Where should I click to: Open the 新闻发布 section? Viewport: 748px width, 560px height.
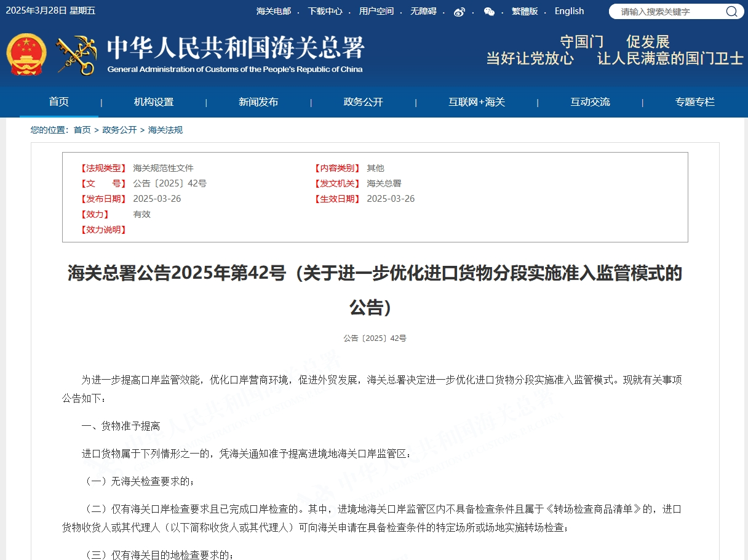pos(258,102)
